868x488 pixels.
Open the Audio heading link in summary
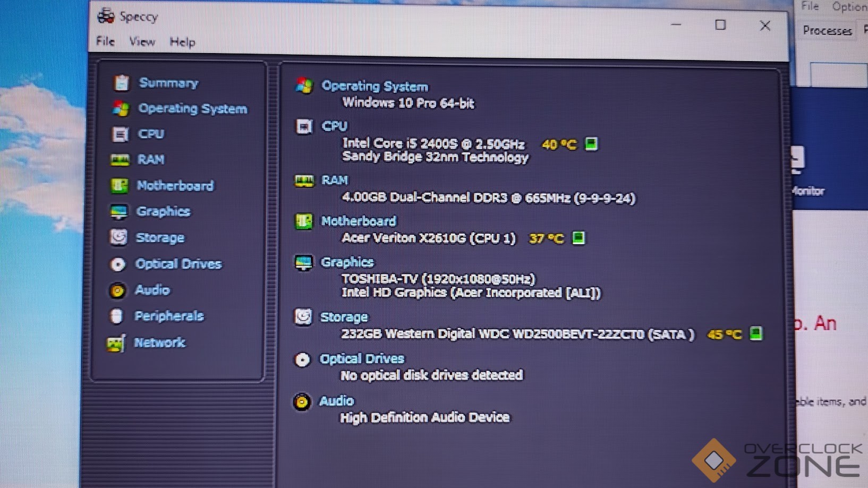336,401
